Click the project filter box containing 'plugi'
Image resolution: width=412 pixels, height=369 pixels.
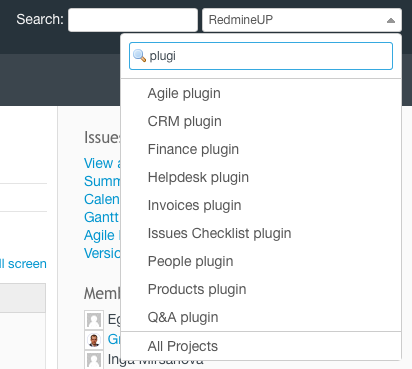261,56
